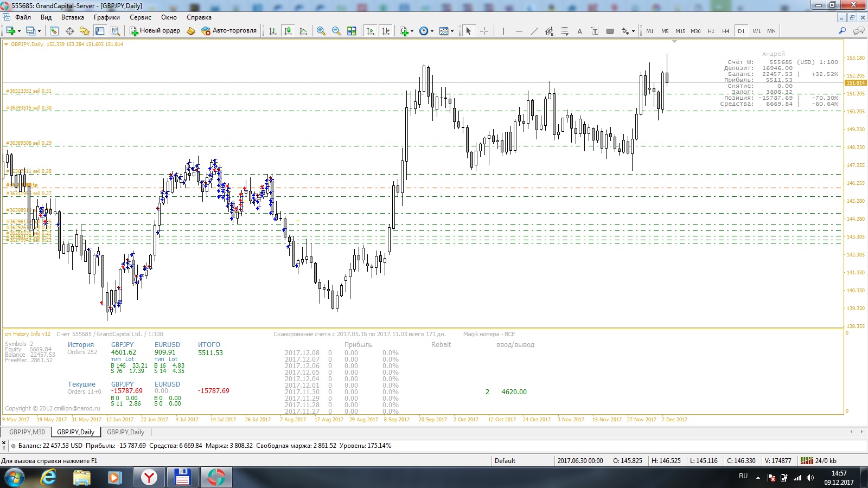Click the connection status bars indicator
Image resolution: width=868 pixels, height=488 pixels.
coord(807,461)
